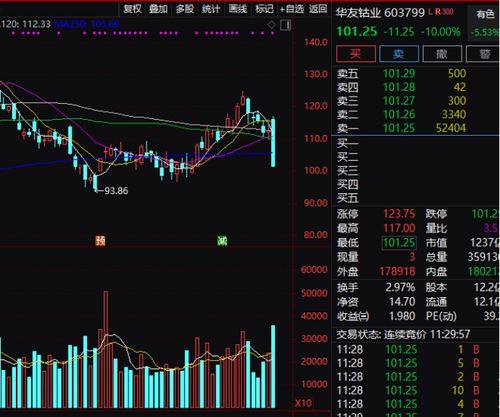Click the 返回 back button
This screenshot has height=417, width=500.
tap(318, 9)
